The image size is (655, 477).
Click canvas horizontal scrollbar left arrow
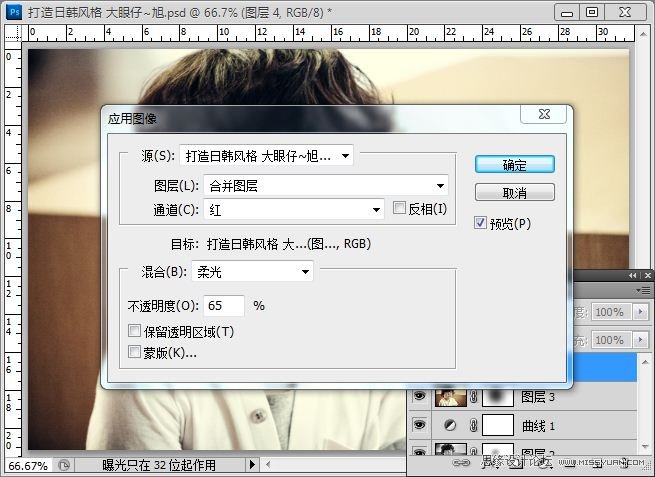click(x=268, y=464)
